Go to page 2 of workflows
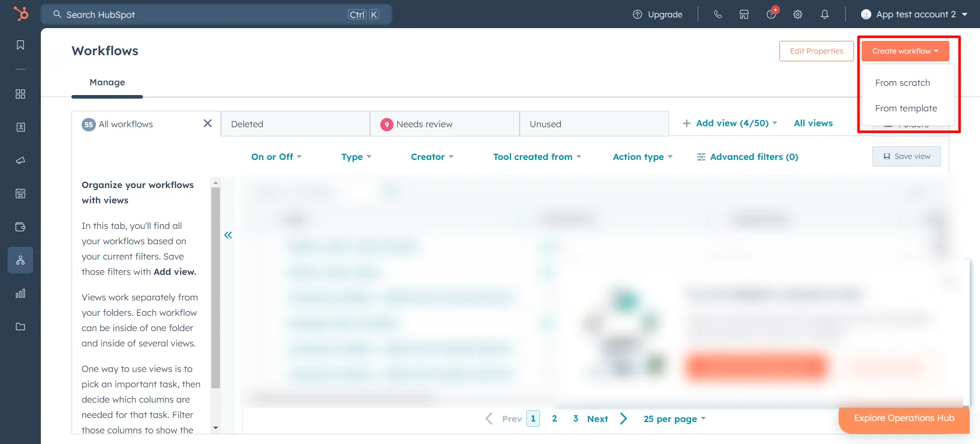980x444 pixels. (554, 418)
